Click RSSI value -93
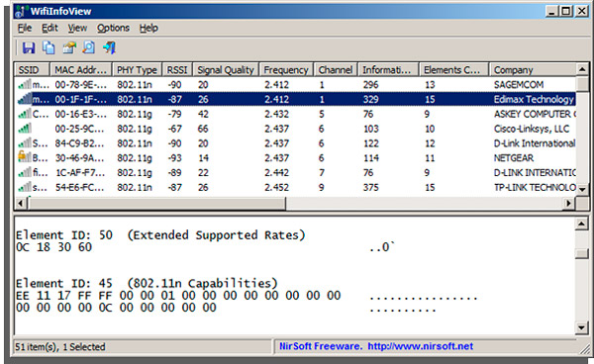Screen dimensions: 594x364 click(x=174, y=158)
